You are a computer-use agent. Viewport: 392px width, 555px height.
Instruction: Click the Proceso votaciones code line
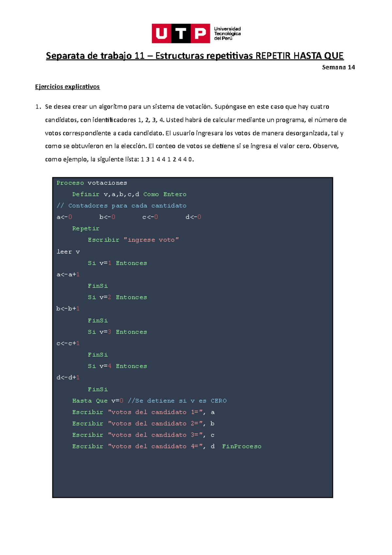92,183
